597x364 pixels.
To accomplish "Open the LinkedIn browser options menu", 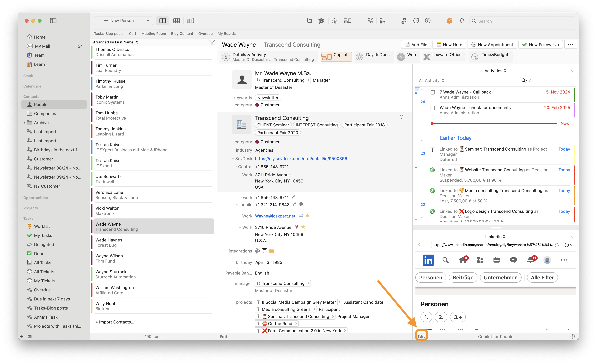I will click(568, 245).
